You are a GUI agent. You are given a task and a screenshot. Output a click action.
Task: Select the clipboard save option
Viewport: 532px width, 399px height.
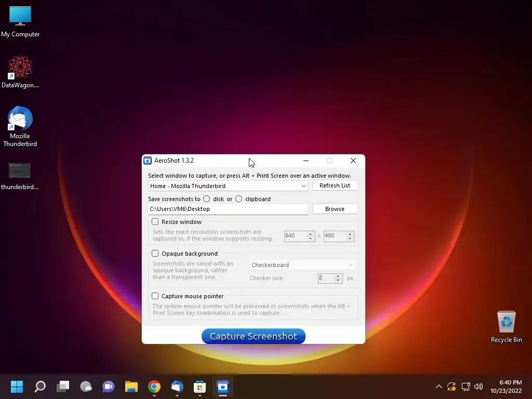pyautogui.click(x=239, y=199)
